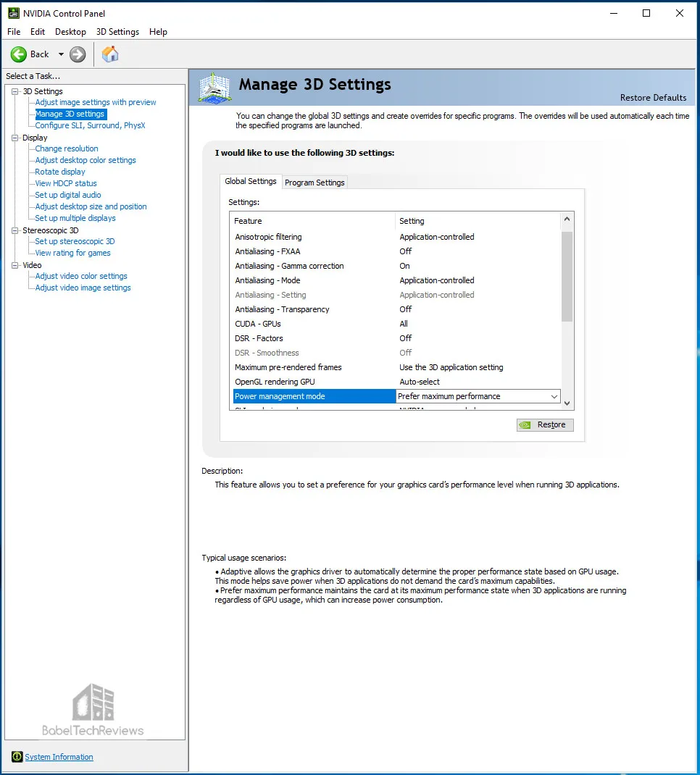Click the Auto-select setting value
Image resolution: width=700 pixels, height=775 pixels.
pyautogui.click(x=420, y=382)
